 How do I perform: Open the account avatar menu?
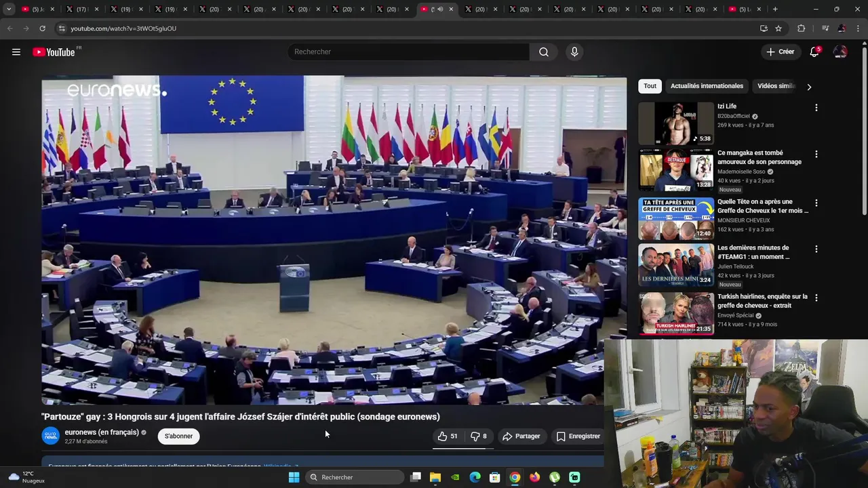840,52
